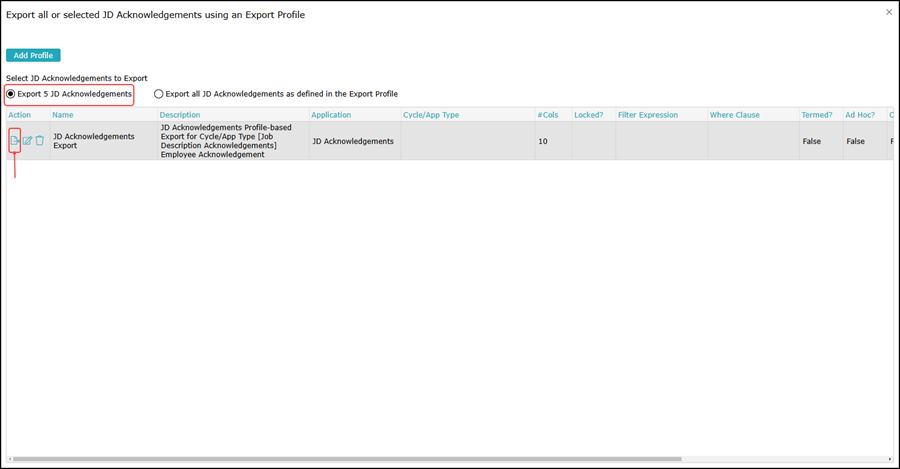Click the edit pencil icon in Action column
This screenshot has height=469, width=900.
click(28, 141)
